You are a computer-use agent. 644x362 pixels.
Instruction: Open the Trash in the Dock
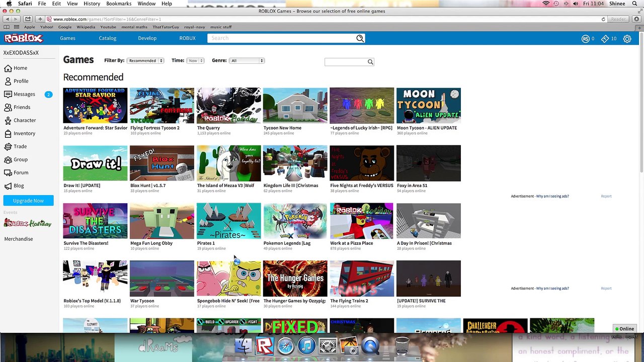coord(401,346)
